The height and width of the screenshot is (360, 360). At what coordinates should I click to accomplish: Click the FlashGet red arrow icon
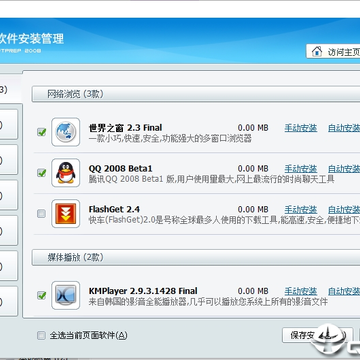[x=65, y=214]
